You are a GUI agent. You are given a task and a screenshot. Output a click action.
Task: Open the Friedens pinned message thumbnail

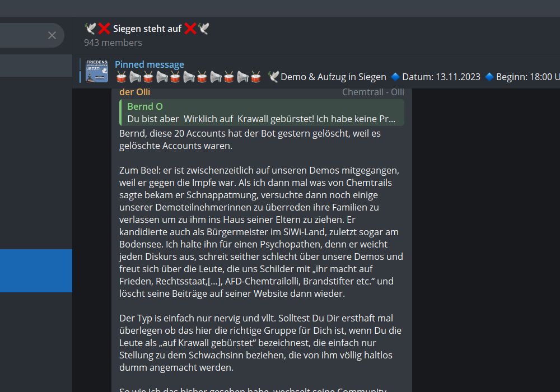click(97, 71)
